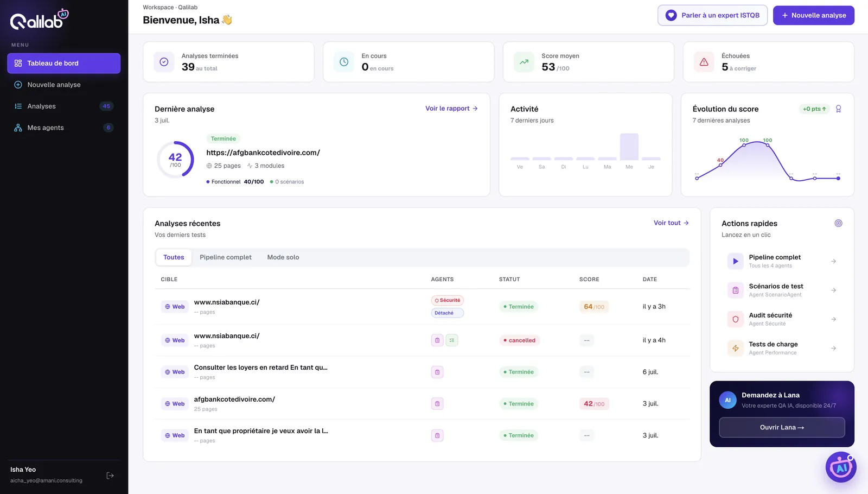Click Voir tout link
Viewport: 868px width, 494px height.
click(x=671, y=223)
